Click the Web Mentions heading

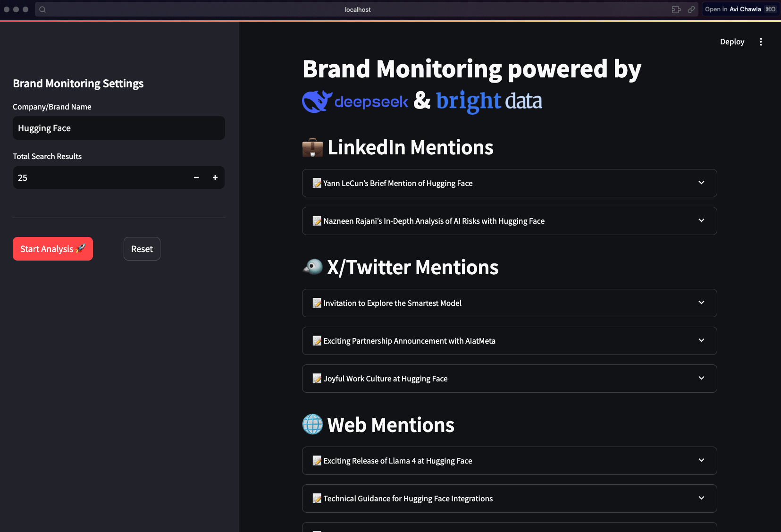(391, 425)
